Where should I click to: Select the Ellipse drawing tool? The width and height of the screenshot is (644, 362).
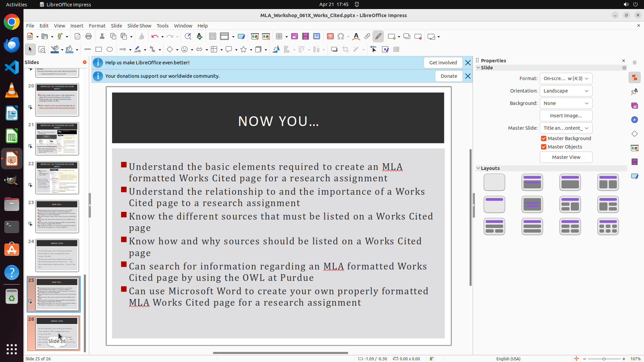[110, 50]
